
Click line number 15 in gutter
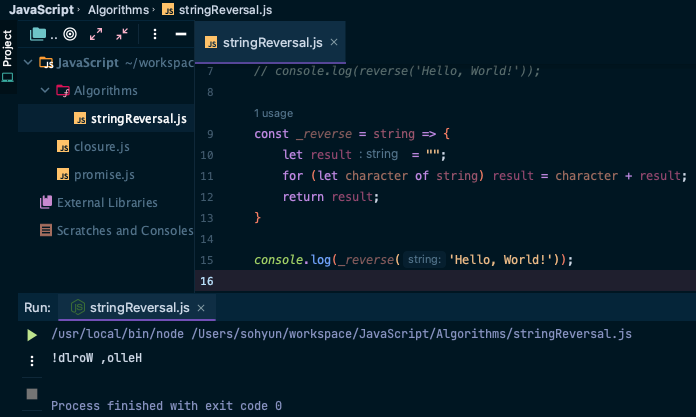pos(207,260)
